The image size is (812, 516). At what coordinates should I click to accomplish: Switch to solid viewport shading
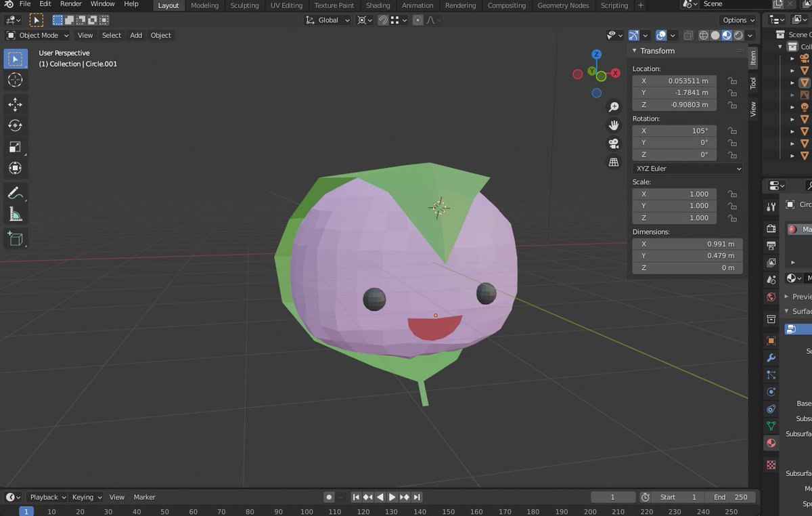pos(715,35)
